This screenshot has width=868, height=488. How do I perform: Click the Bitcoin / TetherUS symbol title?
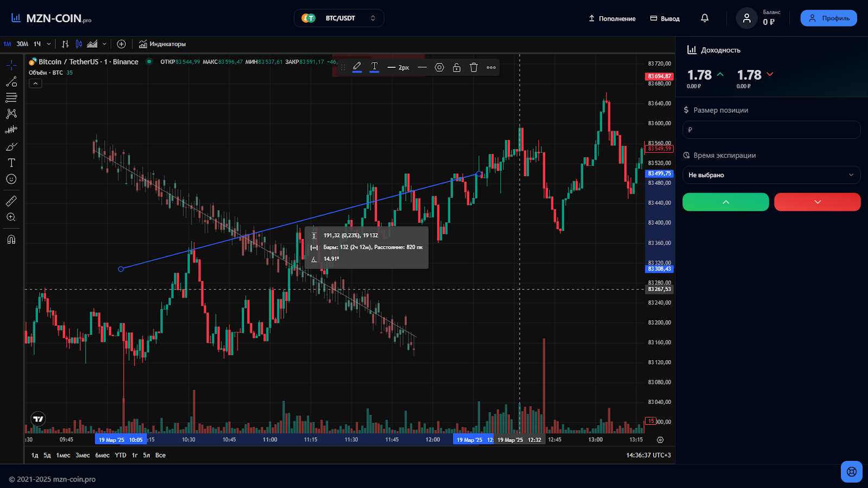coord(88,62)
